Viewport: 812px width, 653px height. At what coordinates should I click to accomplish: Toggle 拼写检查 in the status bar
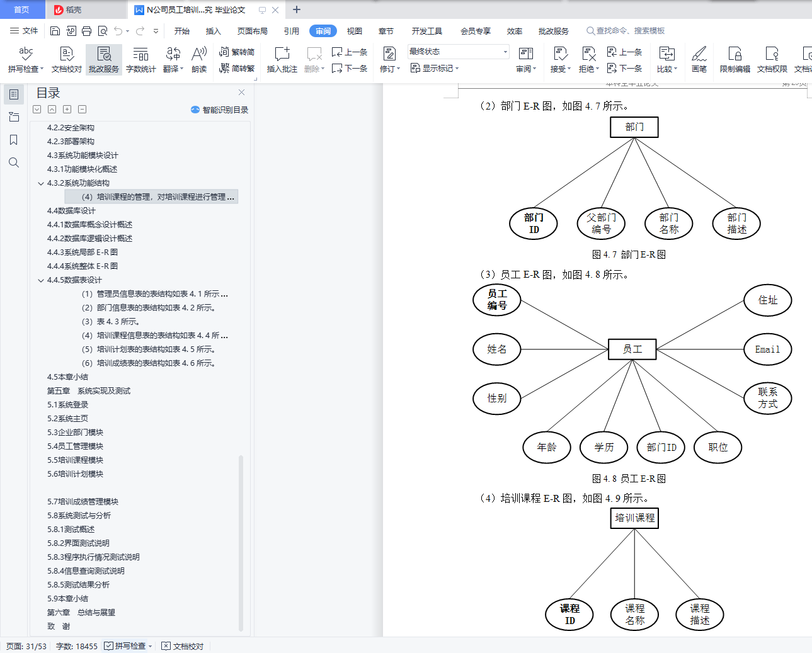click(x=129, y=646)
